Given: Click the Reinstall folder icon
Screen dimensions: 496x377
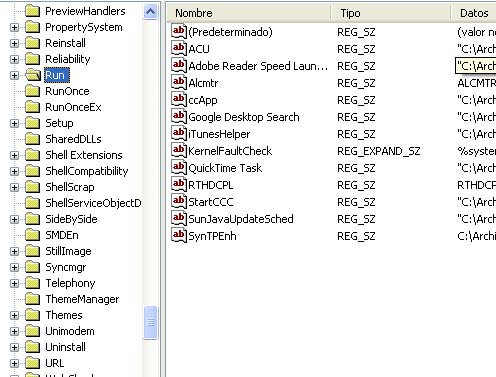Looking at the screenshot, I should pyautogui.click(x=33, y=43).
